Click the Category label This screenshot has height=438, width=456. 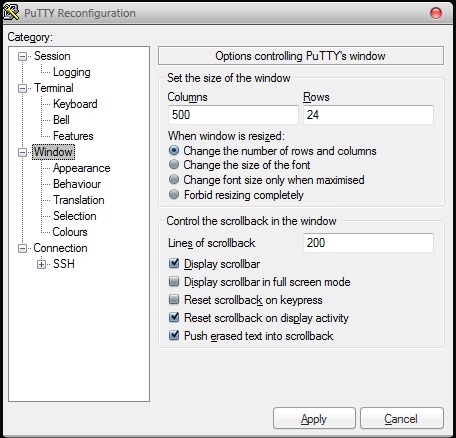point(30,37)
